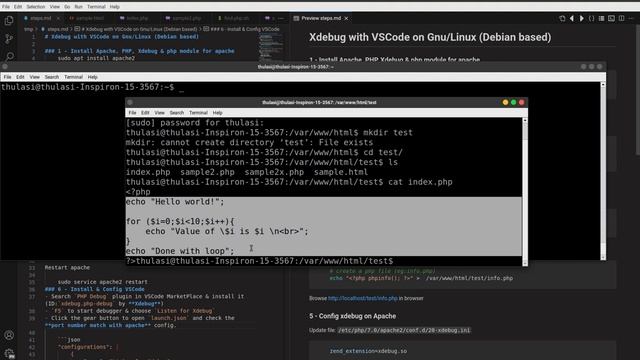Screen dimensions: 640x360
Task: Click the forward arrow in preview toolbar
Action: click(582, 18)
